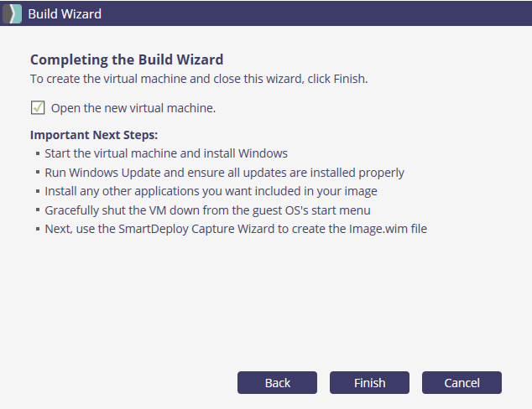Image resolution: width=532 pixels, height=409 pixels.
Task: Click the 'Run Windows Update' step text
Action: pos(224,173)
